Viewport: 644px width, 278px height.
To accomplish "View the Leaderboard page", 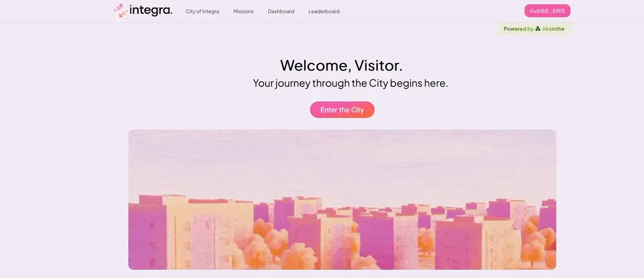I will pyautogui.click(x=324, y=11).
